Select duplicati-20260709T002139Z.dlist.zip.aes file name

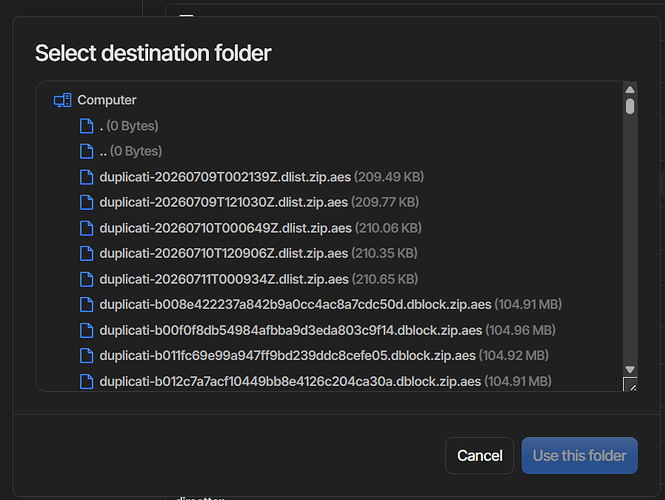click(225, 177)
